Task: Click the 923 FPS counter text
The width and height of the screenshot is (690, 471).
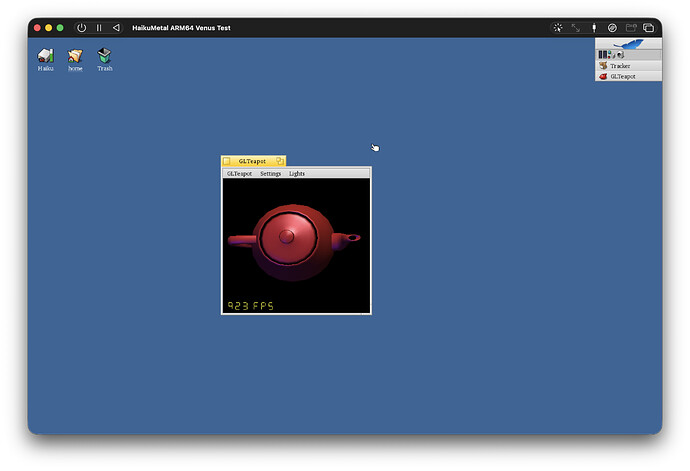Action: point(250,305)
